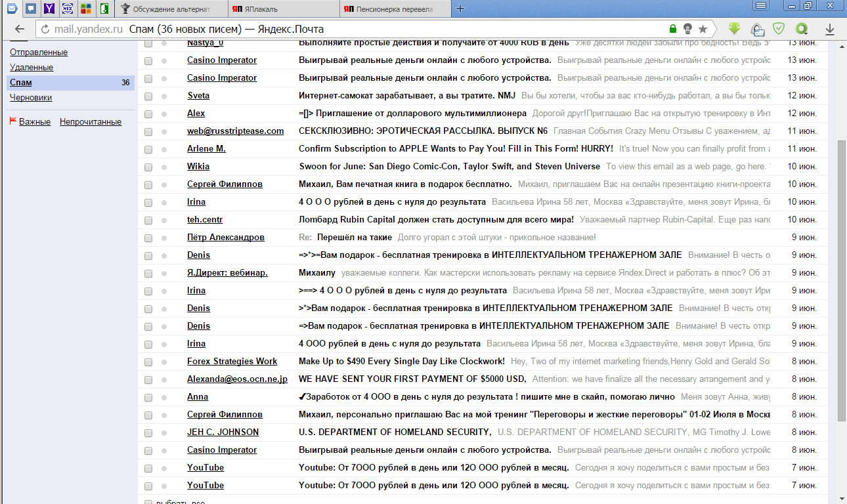Click the green lock security icon
The height and width of the screenshot is (504, 847).
[672, 29]
